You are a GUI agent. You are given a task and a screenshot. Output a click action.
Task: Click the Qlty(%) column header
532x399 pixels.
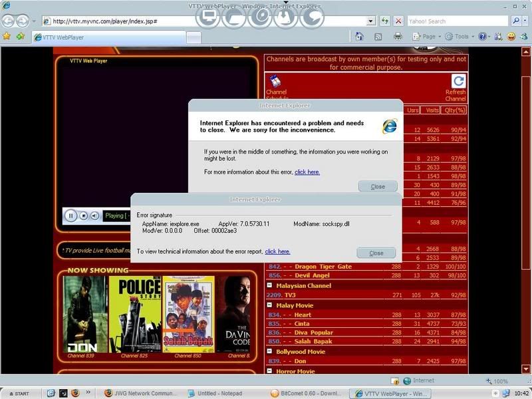click(x=455, y=110)
